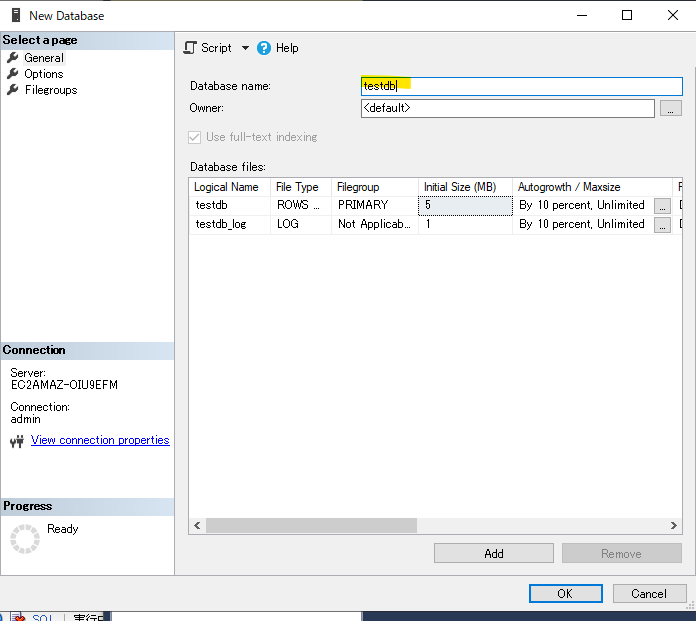This screenshot has height=621, width=696.
Task: Click the horizontal scrollbar thumb
Action: [311, 526]
